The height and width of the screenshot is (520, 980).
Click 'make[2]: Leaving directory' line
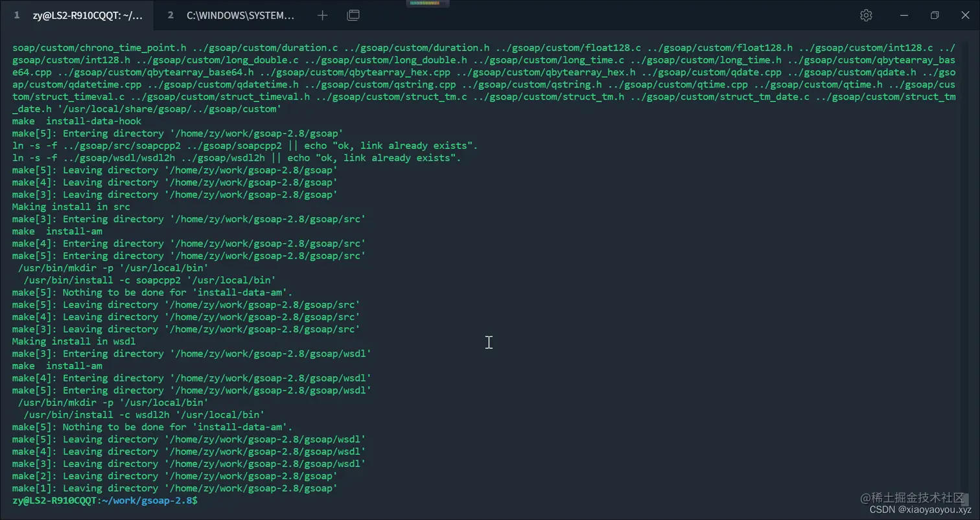(x=175, y=476)
